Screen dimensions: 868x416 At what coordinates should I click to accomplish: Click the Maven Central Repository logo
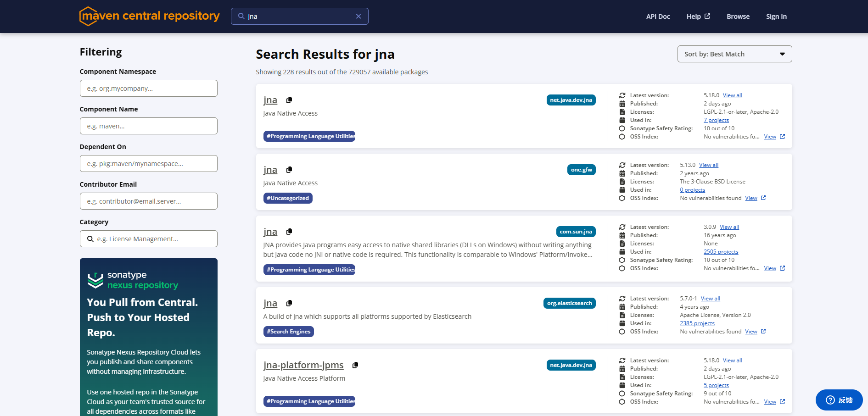pos(149,16)
